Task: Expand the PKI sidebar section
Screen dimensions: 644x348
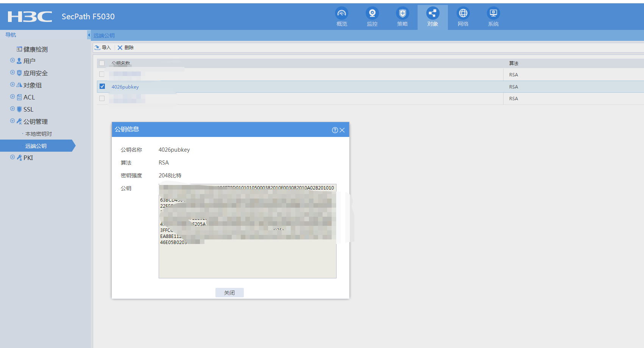Action: pyautogui.click(x=12, y=158)
